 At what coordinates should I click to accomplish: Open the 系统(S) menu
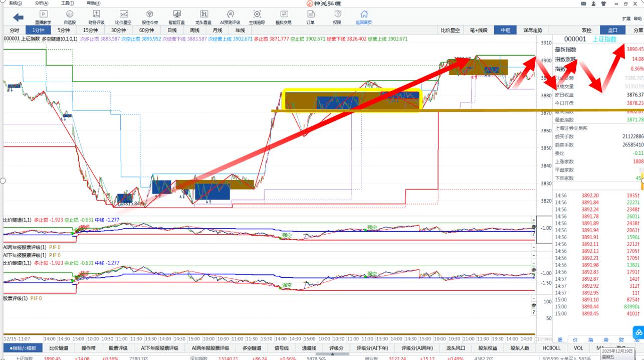(x=15, y=4)
